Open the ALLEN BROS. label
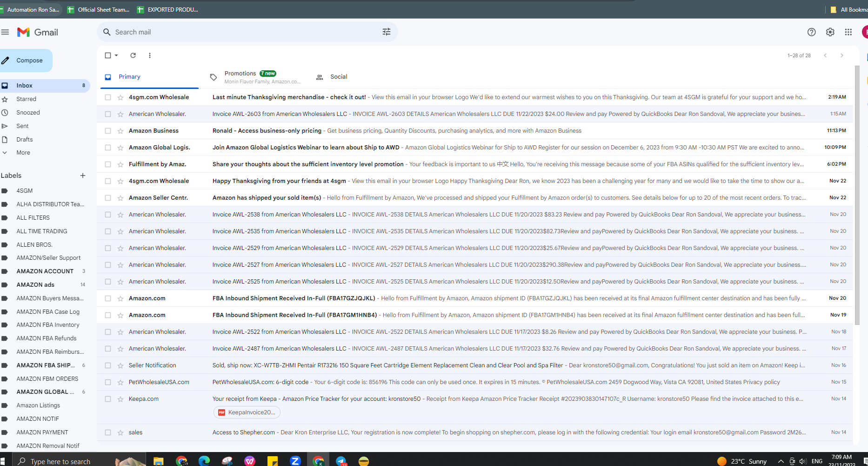The height and width of the screenshot is (466, 868). (45, 245)
